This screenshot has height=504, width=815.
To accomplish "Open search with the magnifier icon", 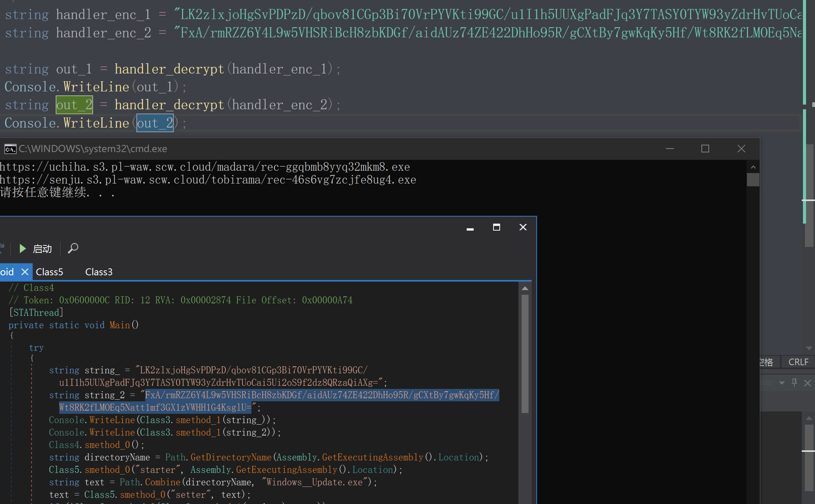I will point(73,248).
